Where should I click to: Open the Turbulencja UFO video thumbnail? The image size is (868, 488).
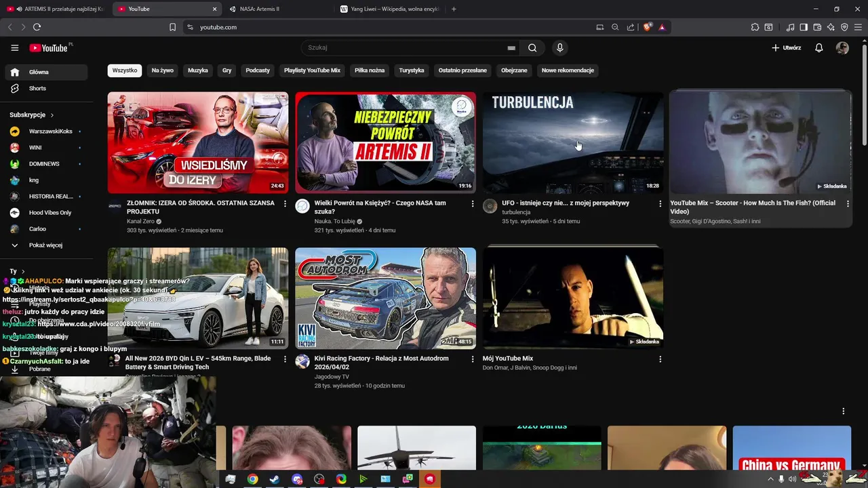tap(573, 142)
